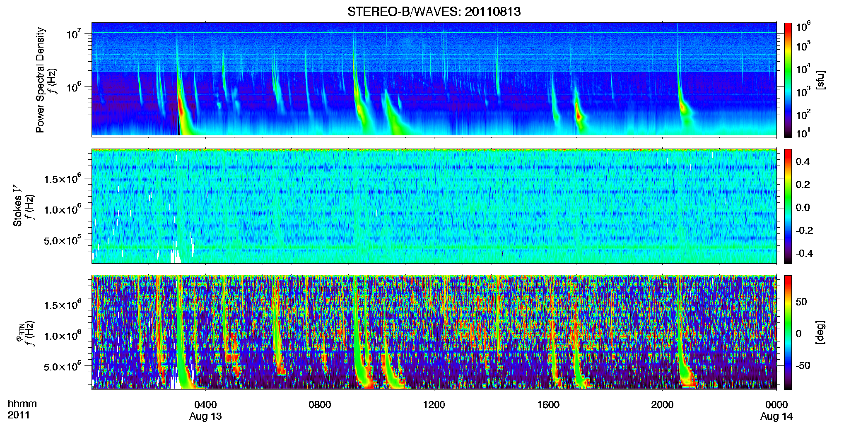Select 5.0×10^5 tick on Stokes V panel
This screenshot has width=868, height=447.
63,240
